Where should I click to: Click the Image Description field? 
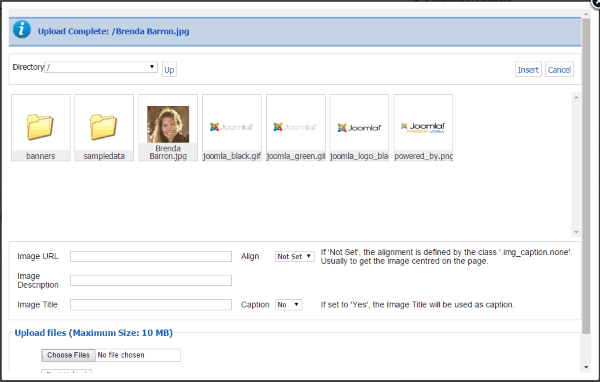151,280
